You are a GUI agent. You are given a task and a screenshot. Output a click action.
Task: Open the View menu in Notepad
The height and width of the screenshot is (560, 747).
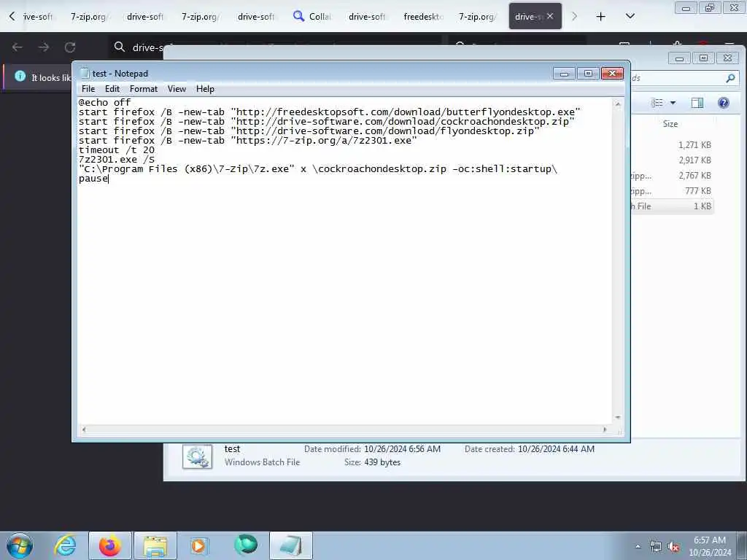click(x=177, y=89)
